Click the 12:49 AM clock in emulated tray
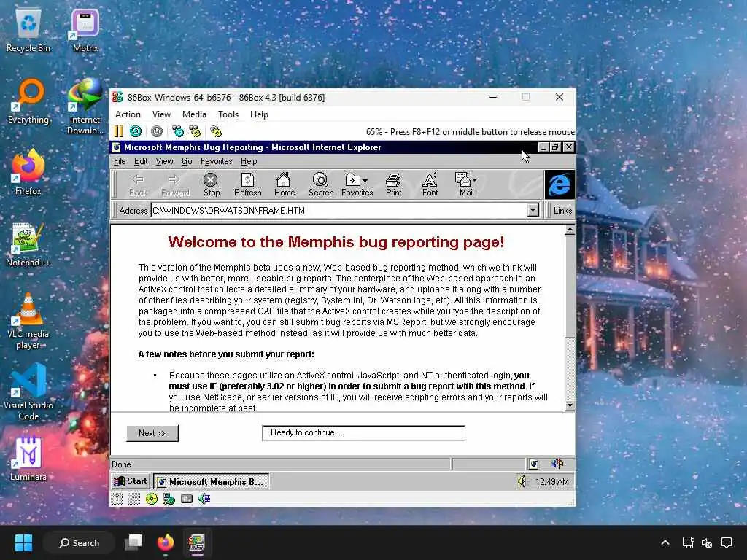The image size is (747, 560). click(x=551, y=482)
